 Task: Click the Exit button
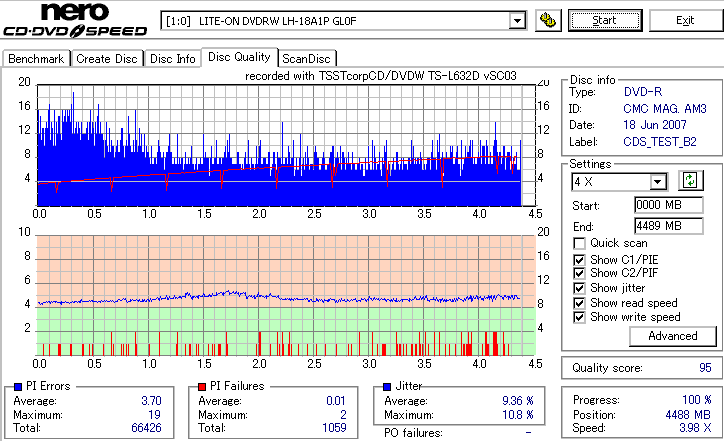(685, 20)
